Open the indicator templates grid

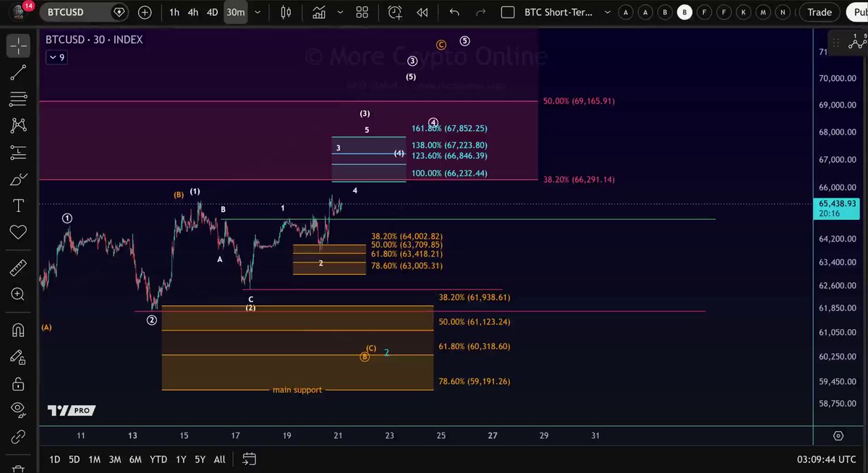click(362, 12)
